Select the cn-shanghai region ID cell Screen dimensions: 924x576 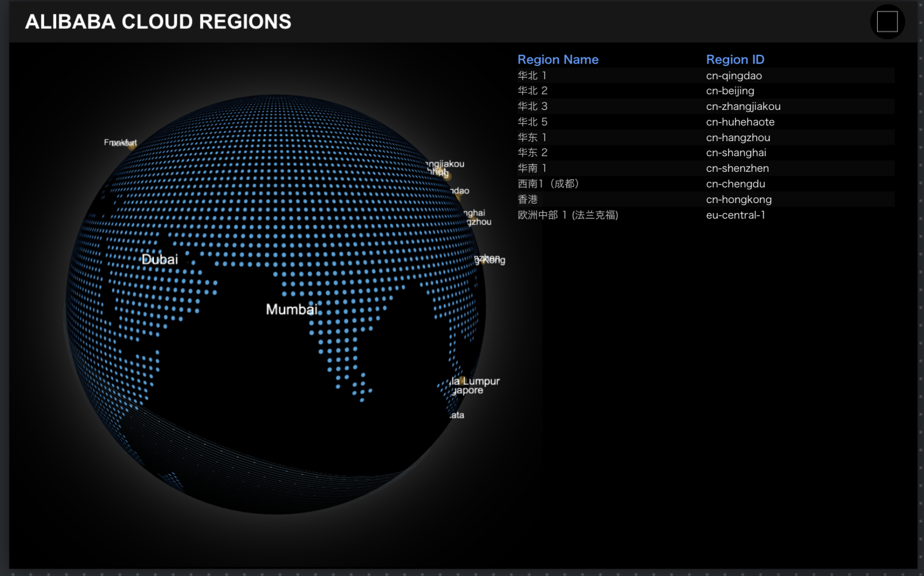click(736, 153)
